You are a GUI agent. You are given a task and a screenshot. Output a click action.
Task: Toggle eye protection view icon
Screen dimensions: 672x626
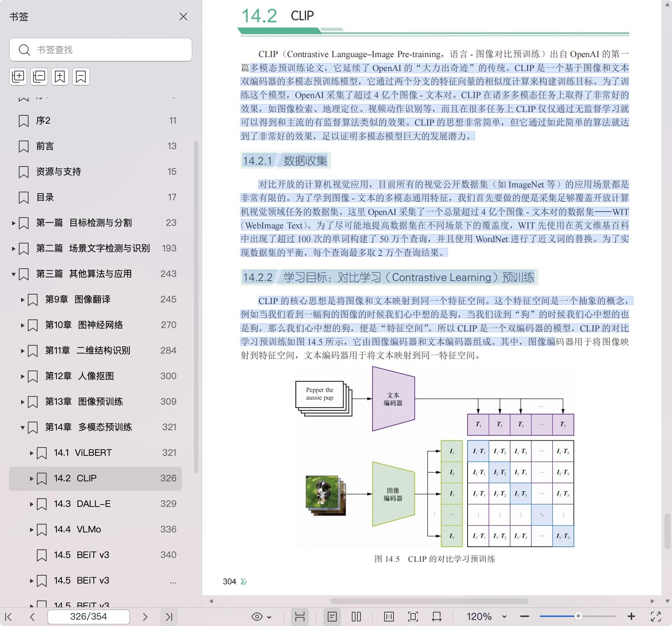click(x=257, y=617)
